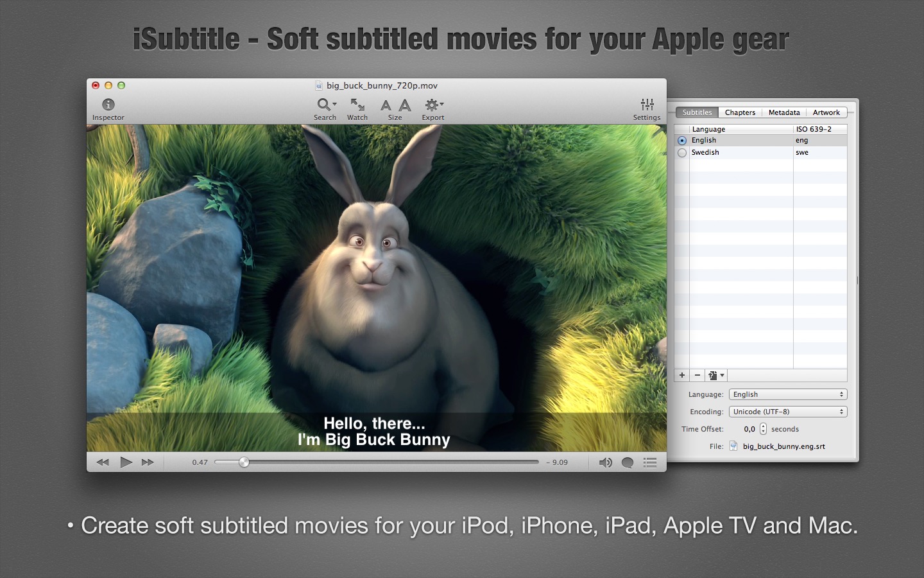The width and height of the screenshot is (924, 578).
Task: Open the Settings sliders icon
Action: (x=647, y=105)
